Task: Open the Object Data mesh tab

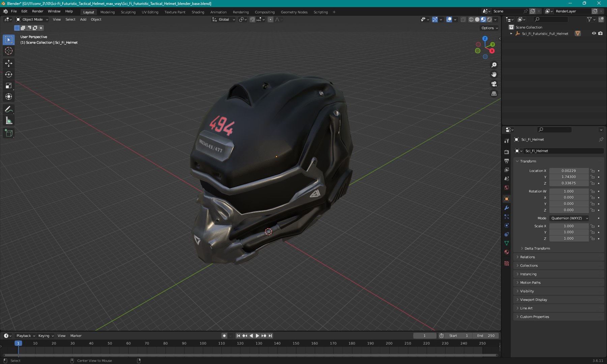Action: tap(507, 243)
